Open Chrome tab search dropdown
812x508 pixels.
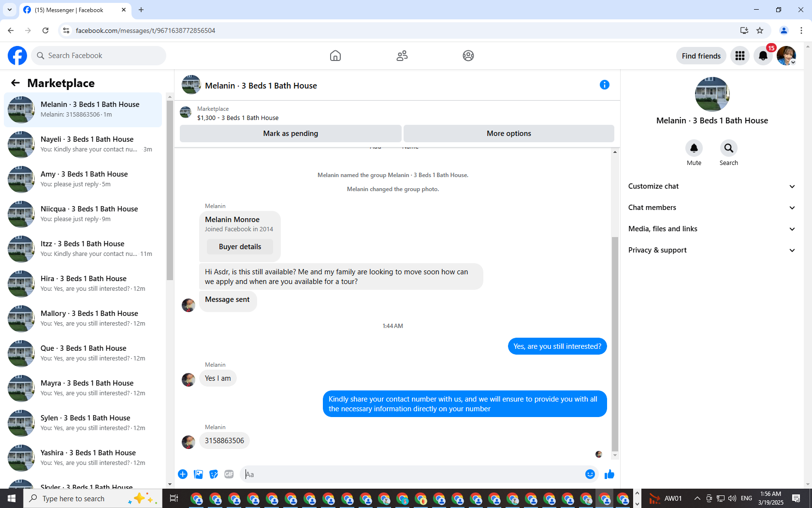click(9, 10)
